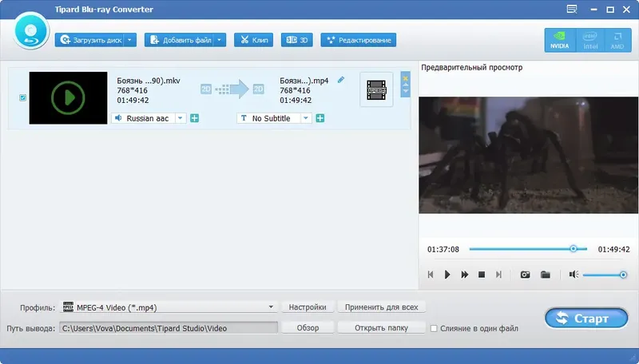Jump to the next chapter in preview

[498, 275]
